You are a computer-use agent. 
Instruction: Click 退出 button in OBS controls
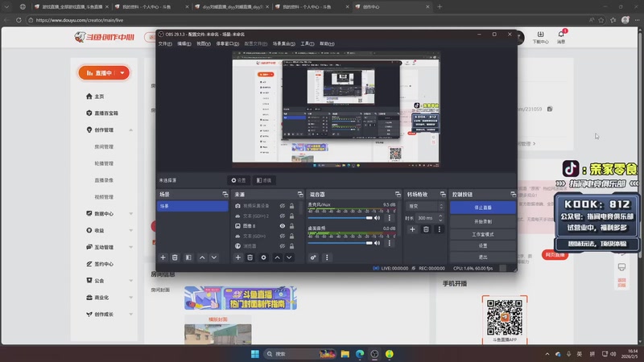click(x=482, y=257)
